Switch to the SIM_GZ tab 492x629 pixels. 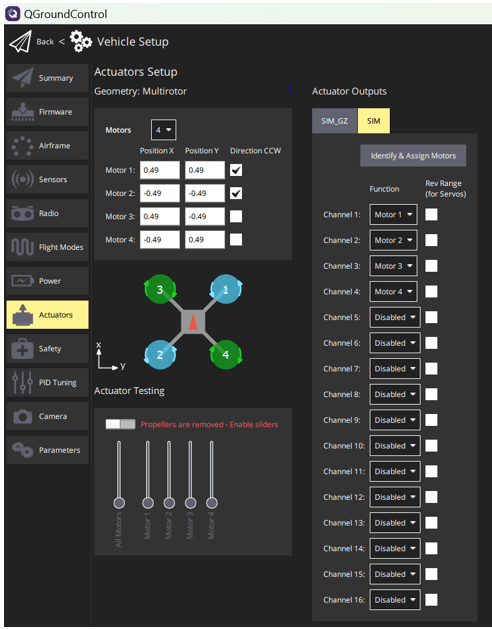pyautogui.click(x=334, y=121)
